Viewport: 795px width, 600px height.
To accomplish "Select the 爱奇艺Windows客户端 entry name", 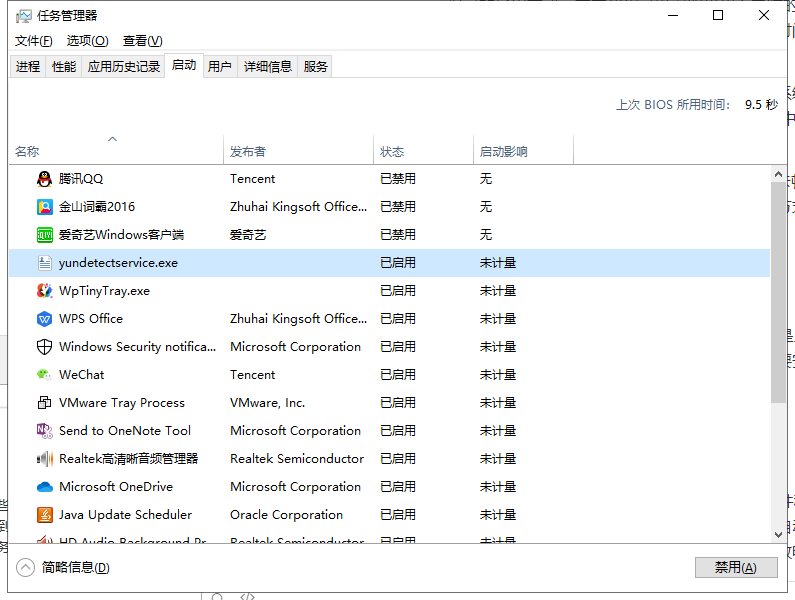I will click(x=121, y=235).
